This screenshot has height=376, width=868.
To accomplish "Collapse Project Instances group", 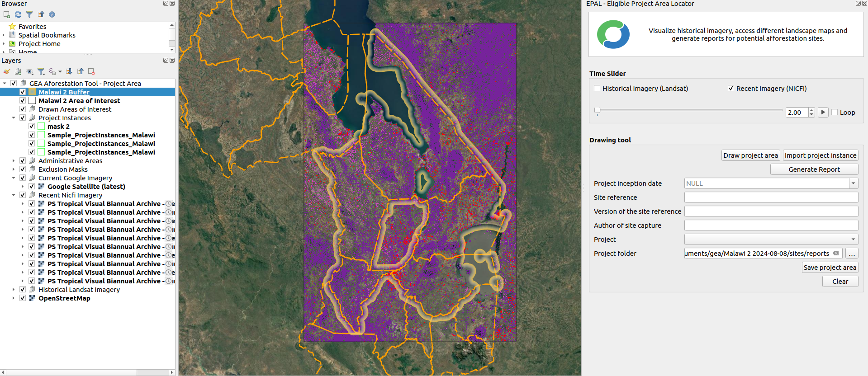I will tap(14, 118).
